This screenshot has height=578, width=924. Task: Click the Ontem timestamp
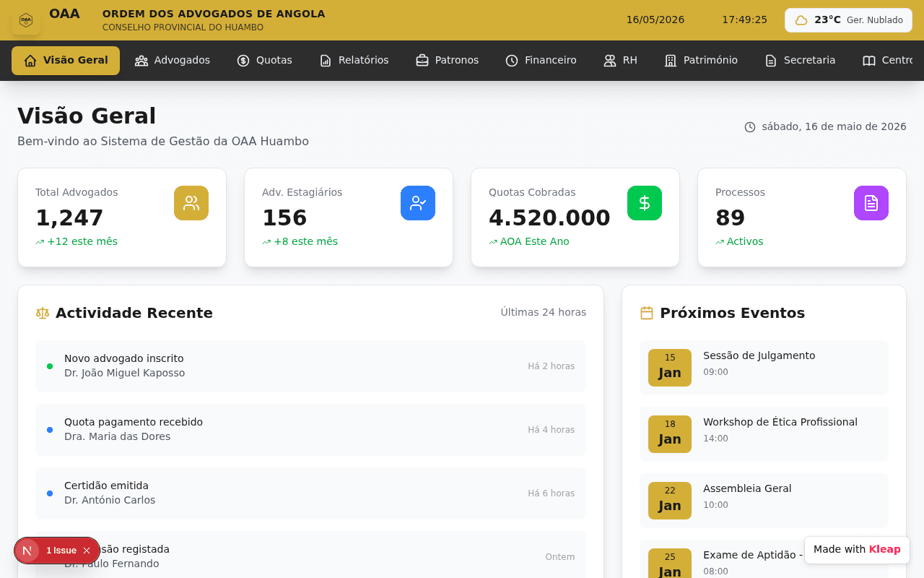pos(560,557)
